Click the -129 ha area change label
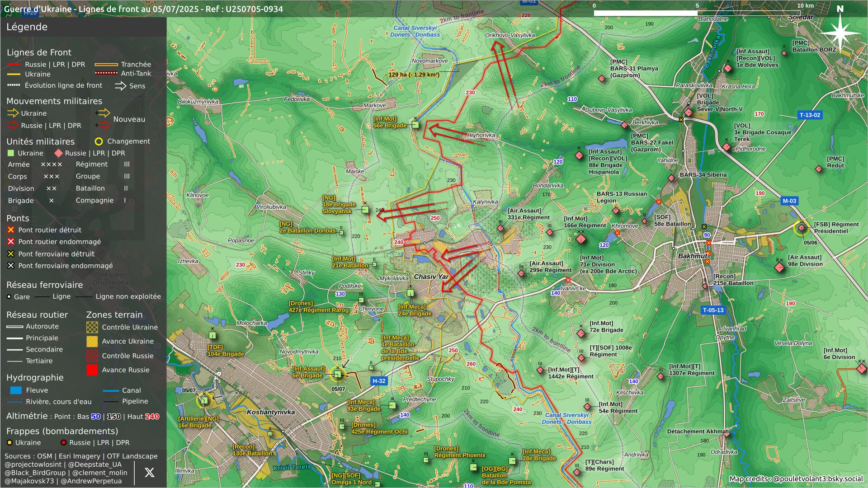Screen dimensions: 868x488 (x=412, y=75)
